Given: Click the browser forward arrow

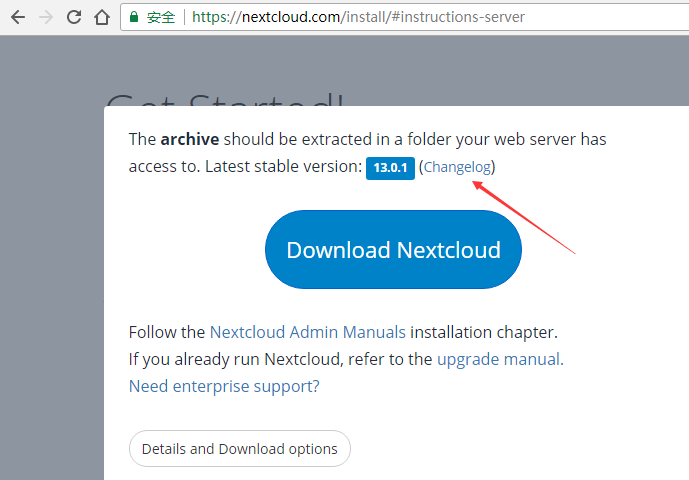Looking at the screenshot, I should 45,17.
